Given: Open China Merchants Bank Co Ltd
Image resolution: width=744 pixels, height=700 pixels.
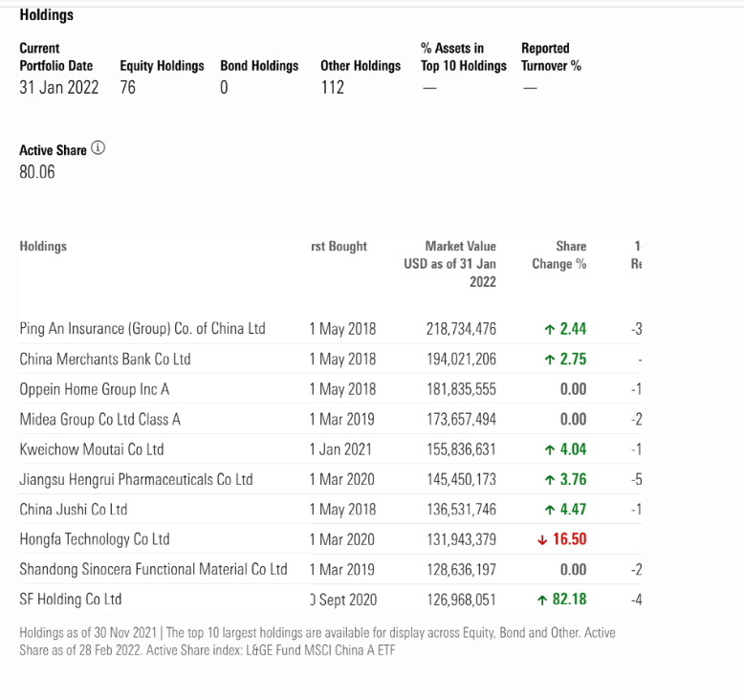Looking at the screenshot, I should click(105, 360).
